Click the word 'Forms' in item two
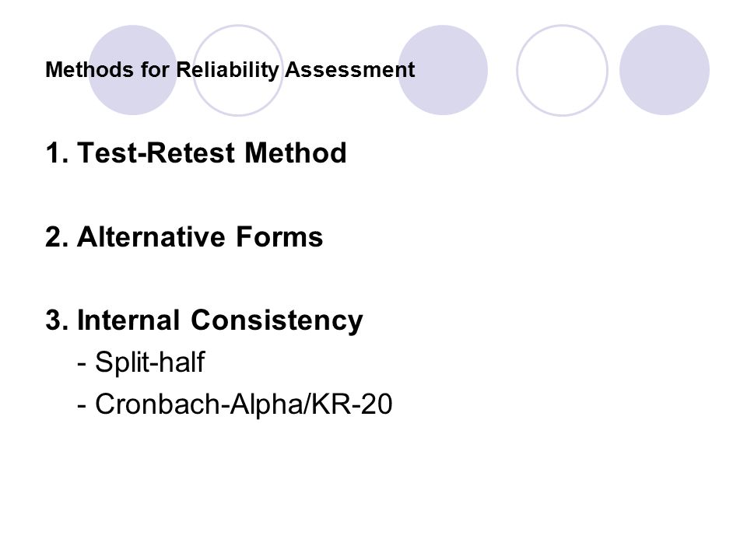 [x=279, y=236]
